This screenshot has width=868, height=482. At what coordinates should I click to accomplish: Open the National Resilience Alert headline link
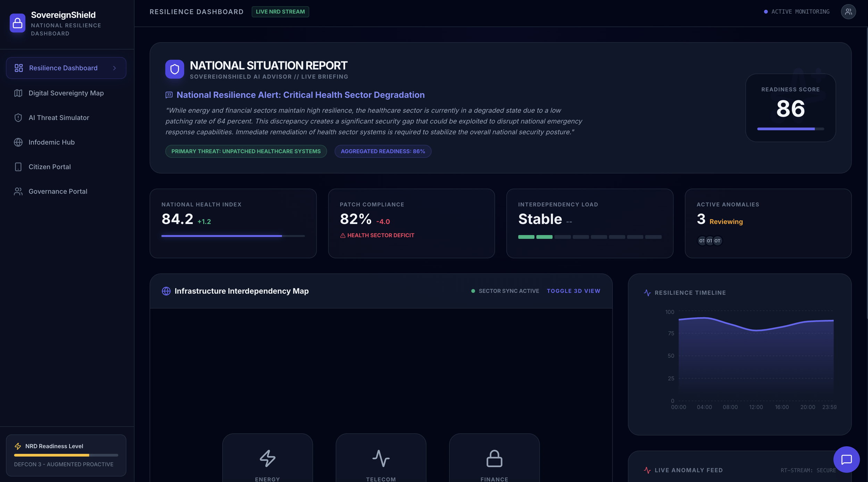coord(300,95)
